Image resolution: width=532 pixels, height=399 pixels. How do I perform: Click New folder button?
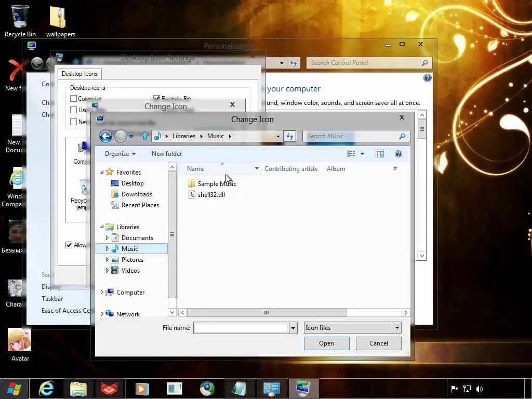(167, 154)
